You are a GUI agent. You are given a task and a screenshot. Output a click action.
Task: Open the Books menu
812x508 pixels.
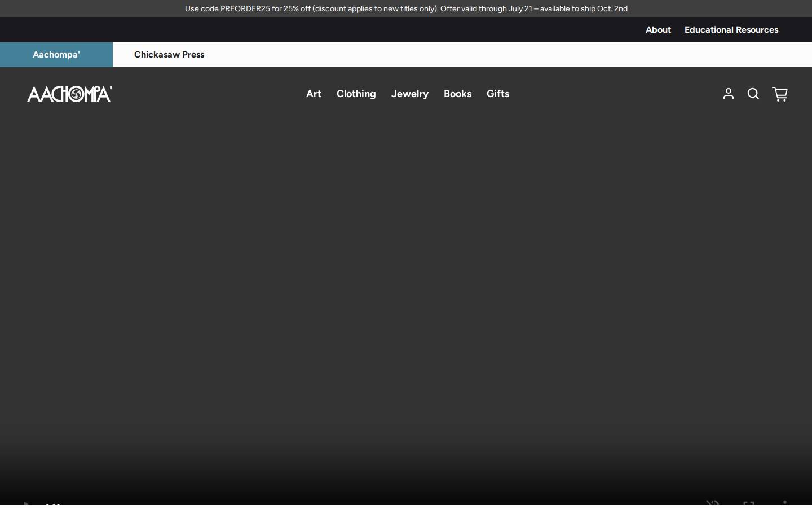pos(457,94)
